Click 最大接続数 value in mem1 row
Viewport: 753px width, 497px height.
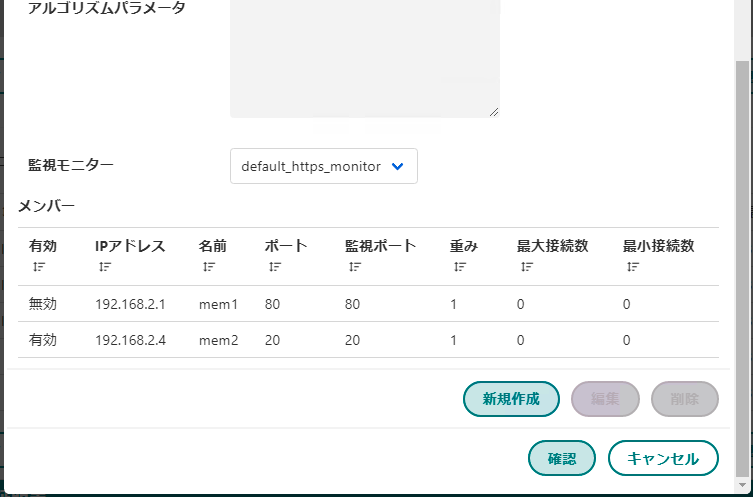click(x=521, y=304)
